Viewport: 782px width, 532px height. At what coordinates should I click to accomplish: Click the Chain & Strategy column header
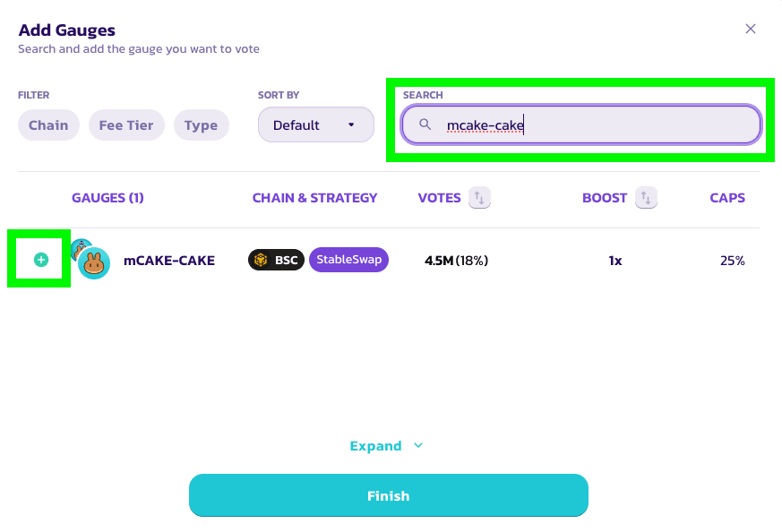pos(314,198)
